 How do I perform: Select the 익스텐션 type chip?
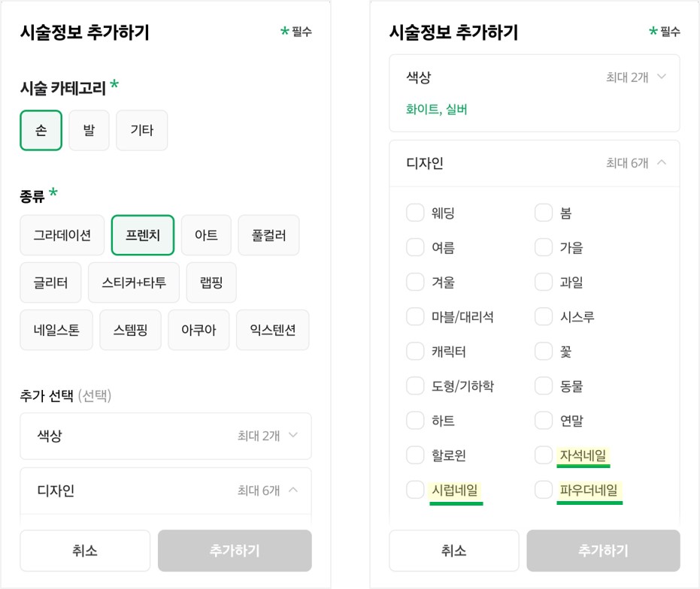(x=272, y=330)
